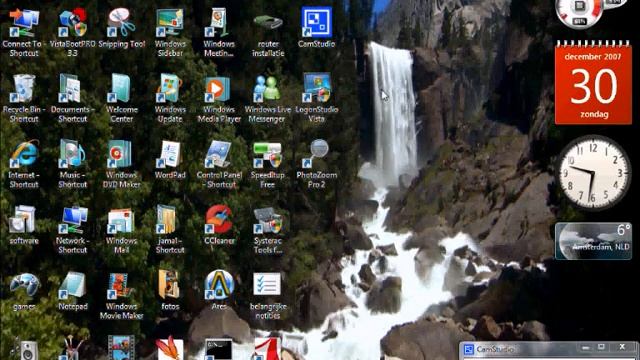Select the software folder icon
The height and width of the screenshot is (360, 640).
pyautogui.click(x=23, y=220)
